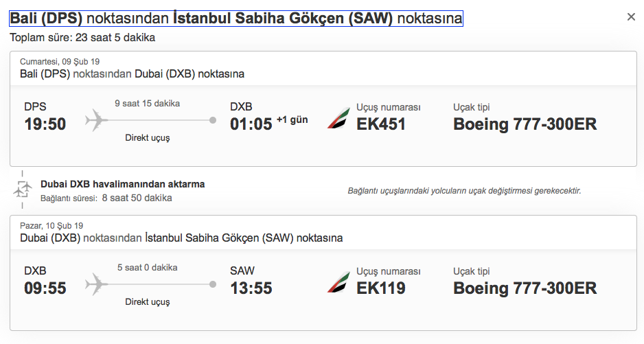The image size is (644, 344).
Task: Click the Bağlantı süresi 8 saat 50 dakika text
Action: click(106, 198)
